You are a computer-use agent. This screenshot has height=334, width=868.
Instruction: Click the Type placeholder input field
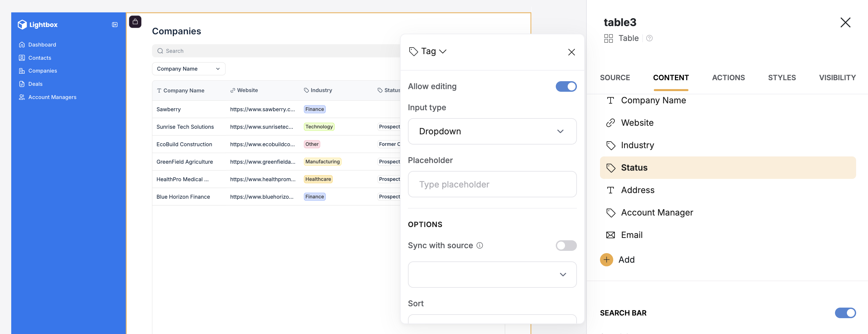pyautogui.click(x=492, y=184)
